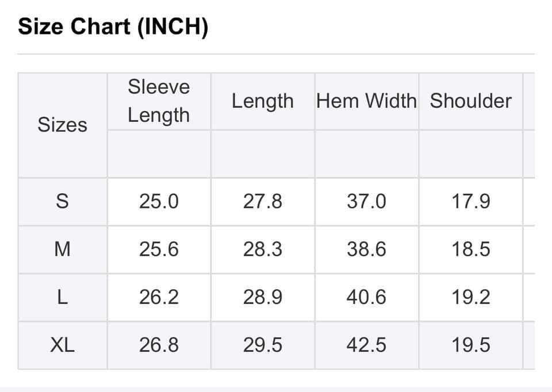Click shoulder value 18.5 for M
The height and width of the screenshot is (392, 552).
click(x=471, y=249)
